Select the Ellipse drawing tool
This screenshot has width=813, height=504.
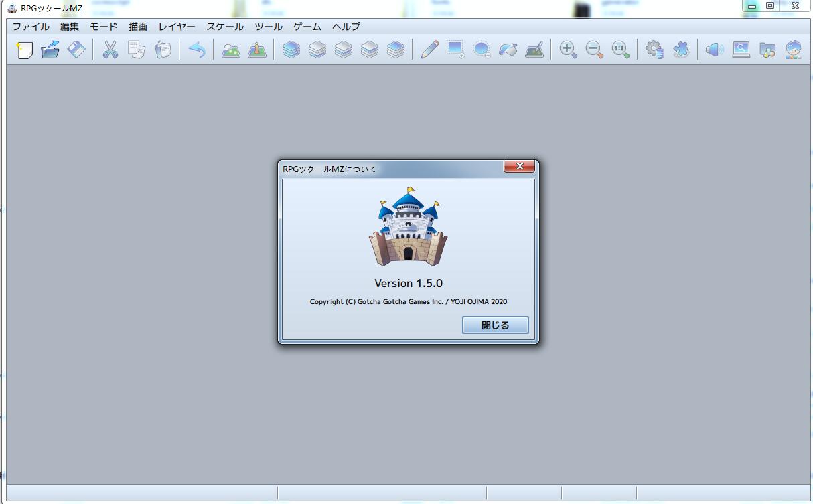point(482,50)
